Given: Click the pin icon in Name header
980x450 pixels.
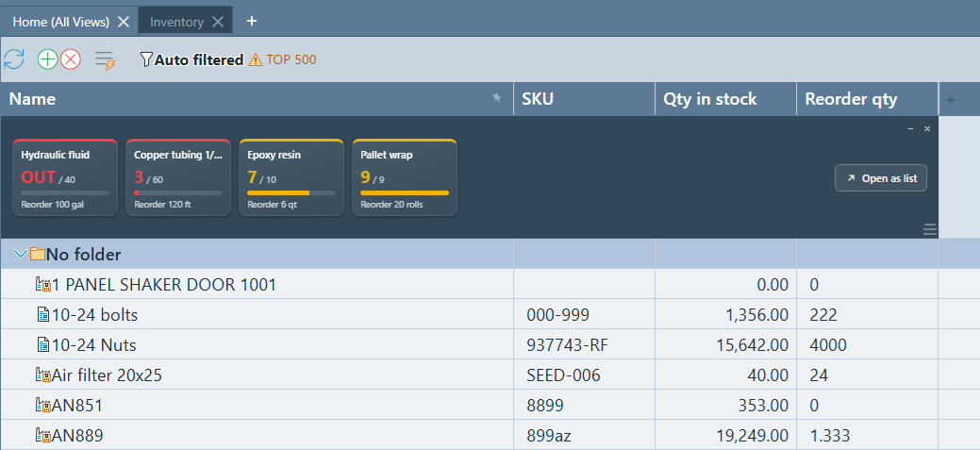Looking at the screenshot, I should tap(497, 97).
